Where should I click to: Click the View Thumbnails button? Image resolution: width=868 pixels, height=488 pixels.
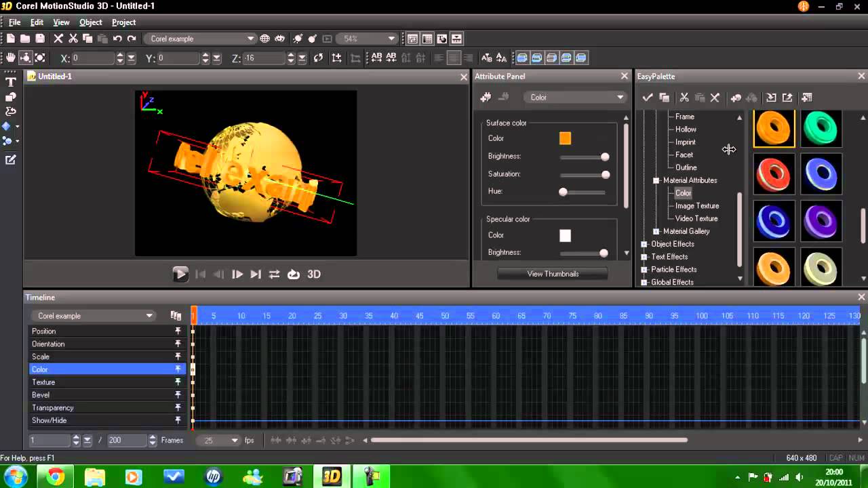coord(553,274)
